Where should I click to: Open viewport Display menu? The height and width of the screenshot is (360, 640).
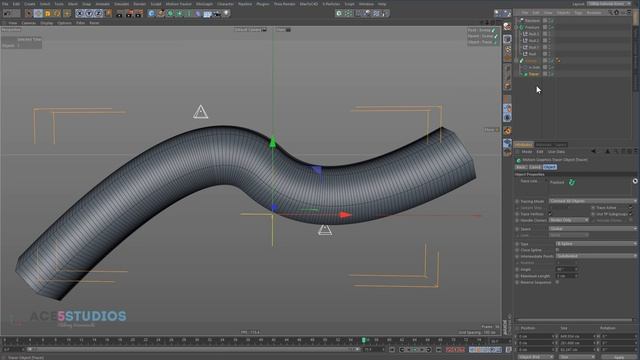(47, 23)
